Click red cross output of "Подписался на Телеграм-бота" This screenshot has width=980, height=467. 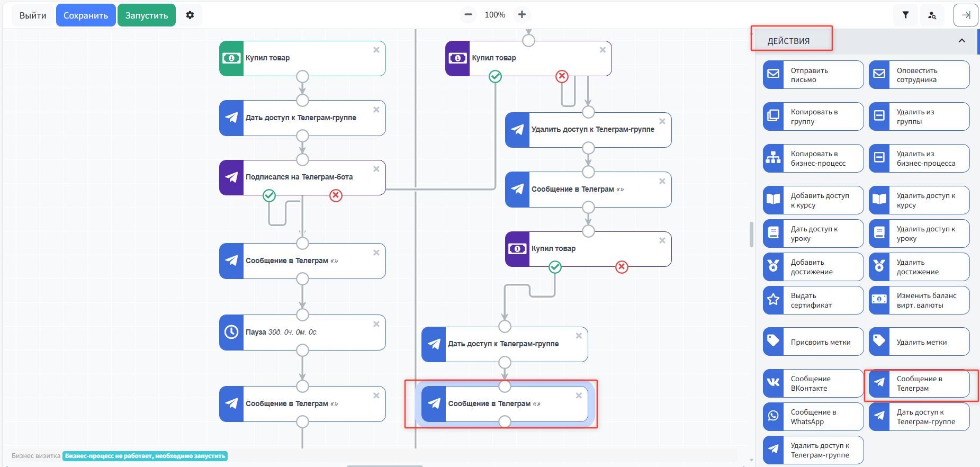click(x=336, y=196)
